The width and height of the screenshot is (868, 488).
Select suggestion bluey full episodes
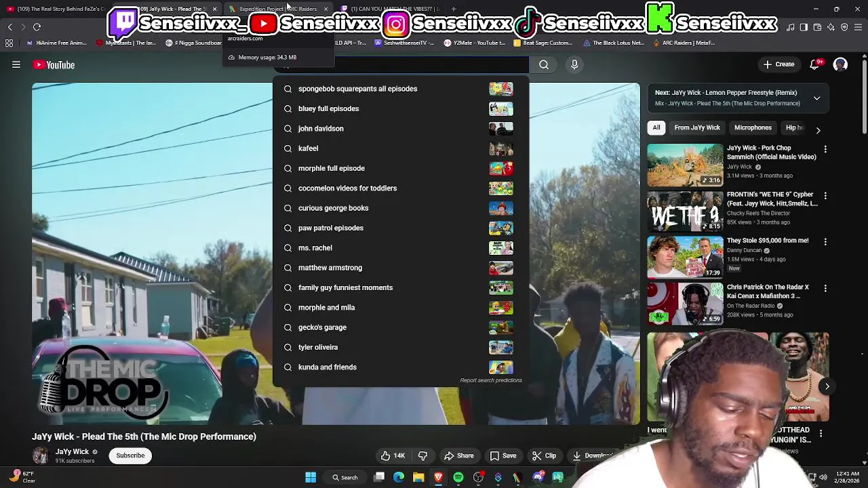click(x=400, y=108)
